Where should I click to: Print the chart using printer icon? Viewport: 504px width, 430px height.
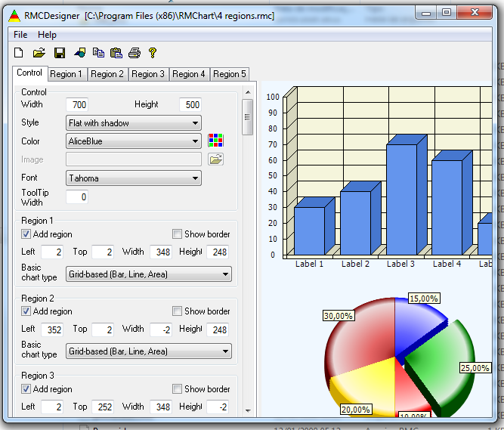[135, 53]
